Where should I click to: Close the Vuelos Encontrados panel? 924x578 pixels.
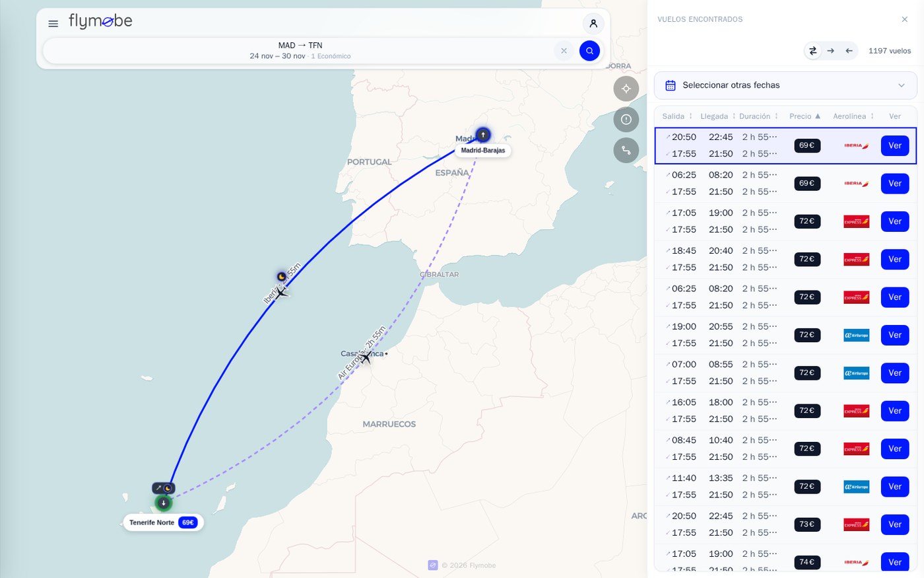click(x=905, y=19)
